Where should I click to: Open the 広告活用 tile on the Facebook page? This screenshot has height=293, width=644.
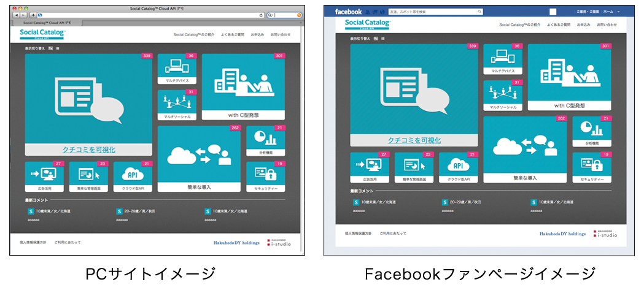(x=370, y=168)
